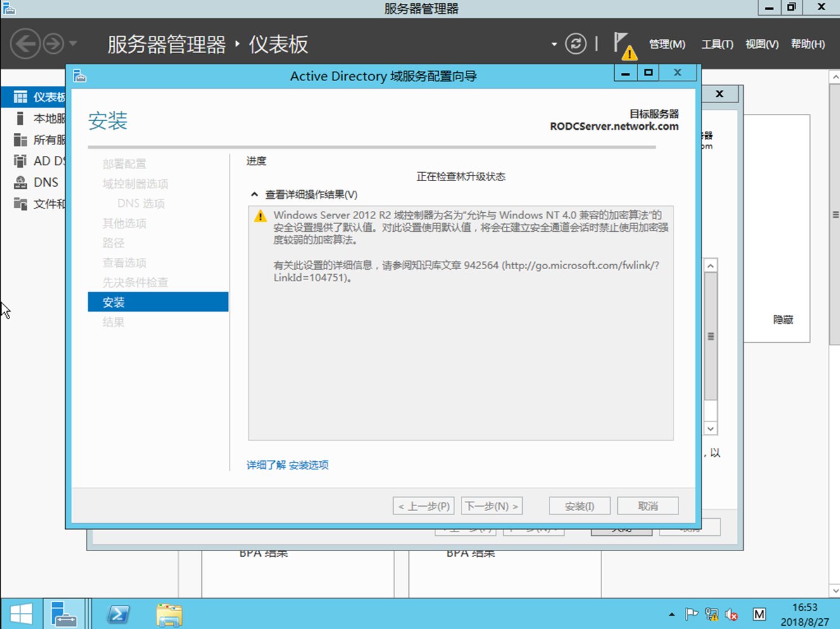Viewport: 840px width, 629px height.
Task: Select 部署配置 step in wizard
Action: pyautogui.click(x=125, y=164)
